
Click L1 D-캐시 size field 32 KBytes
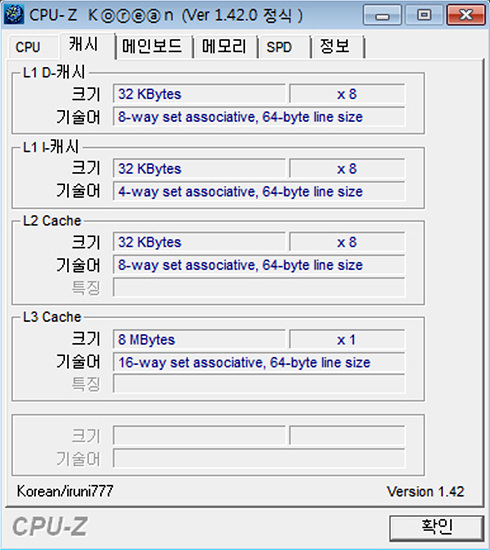pos(199,94)
